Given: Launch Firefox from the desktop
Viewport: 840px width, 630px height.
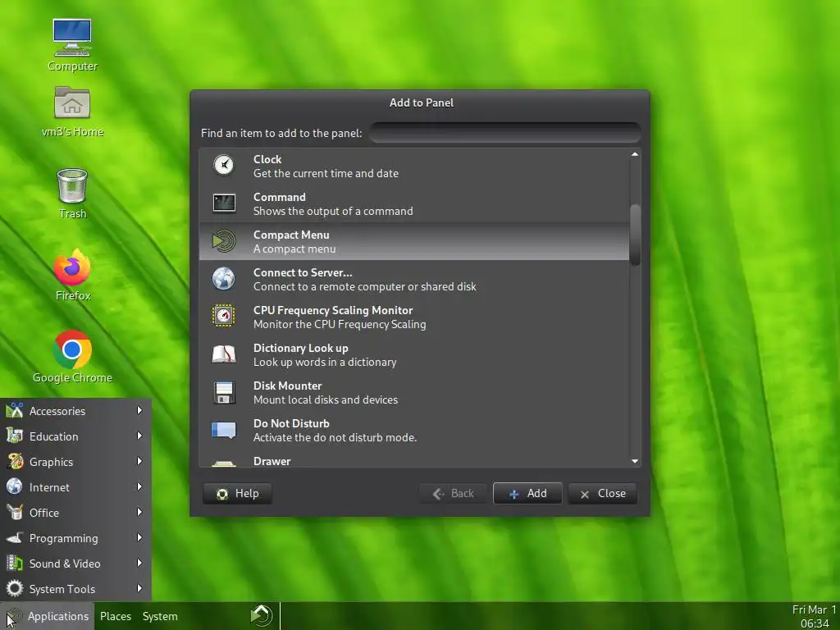Looking at the screenshot, I should point(72,267).
